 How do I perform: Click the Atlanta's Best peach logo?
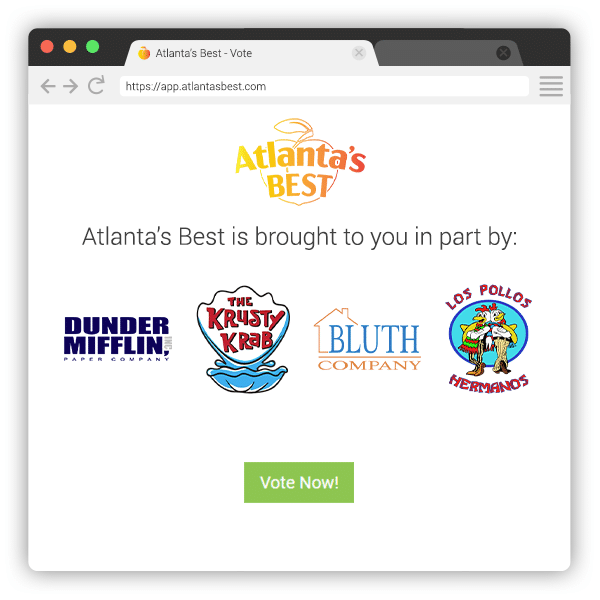(x=300, y=161)
